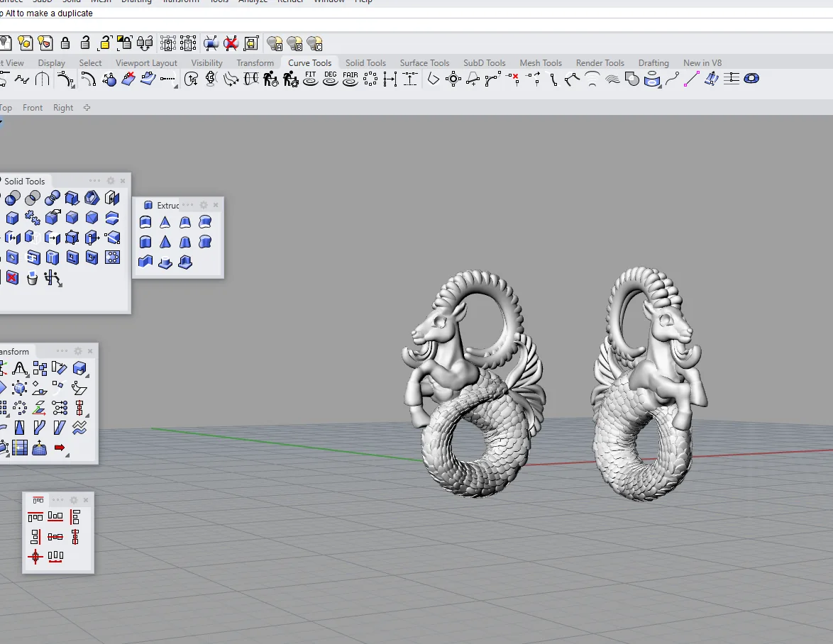Choose the Taper icon in Transform panel
The image size is (833, 644).
pos(20,428)
